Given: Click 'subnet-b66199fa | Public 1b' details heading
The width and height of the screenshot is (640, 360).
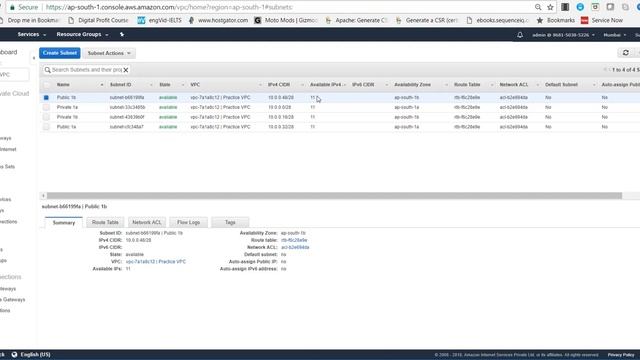Looking at the screenshot, I should coord(74,207).
